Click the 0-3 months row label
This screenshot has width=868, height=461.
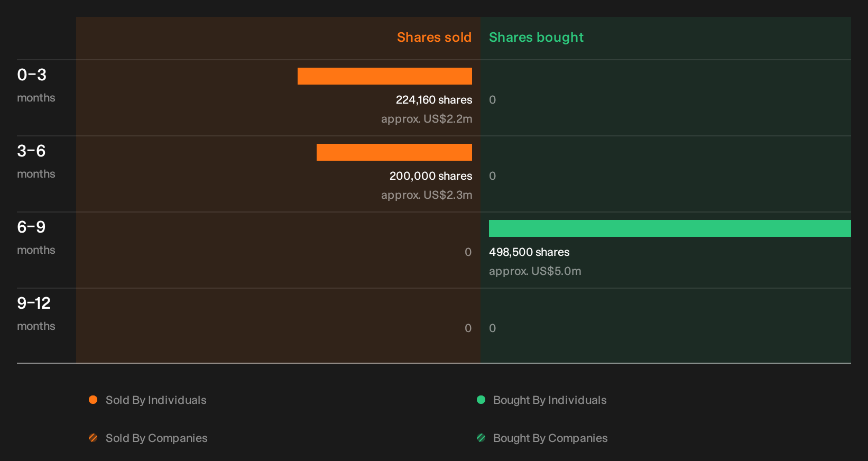click(x=36, y=85)
